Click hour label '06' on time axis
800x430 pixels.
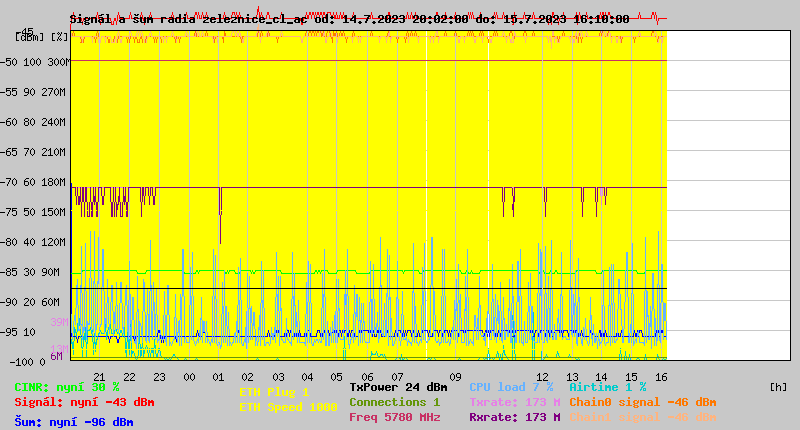(367, 377)
